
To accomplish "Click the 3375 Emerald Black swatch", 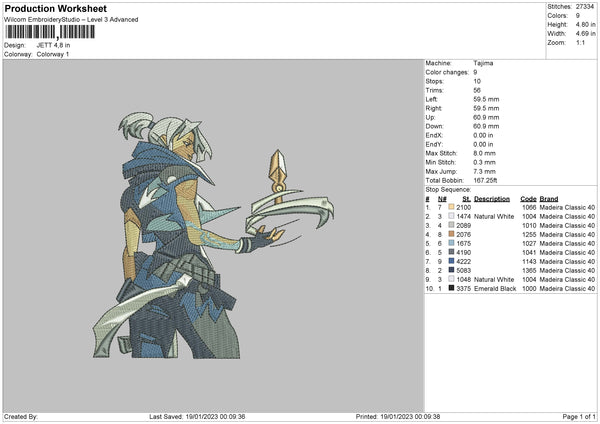I will [452, 288].
